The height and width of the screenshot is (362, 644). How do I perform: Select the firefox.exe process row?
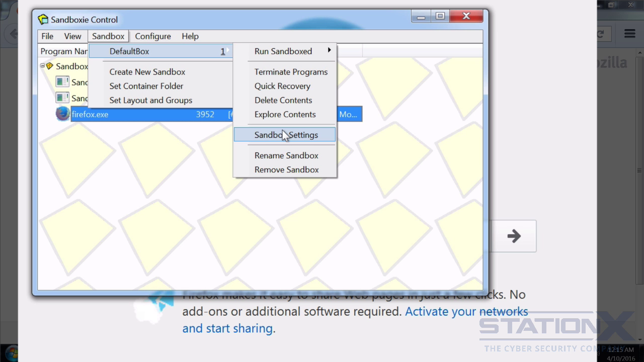pyautogui.click(x=216, y=114)
